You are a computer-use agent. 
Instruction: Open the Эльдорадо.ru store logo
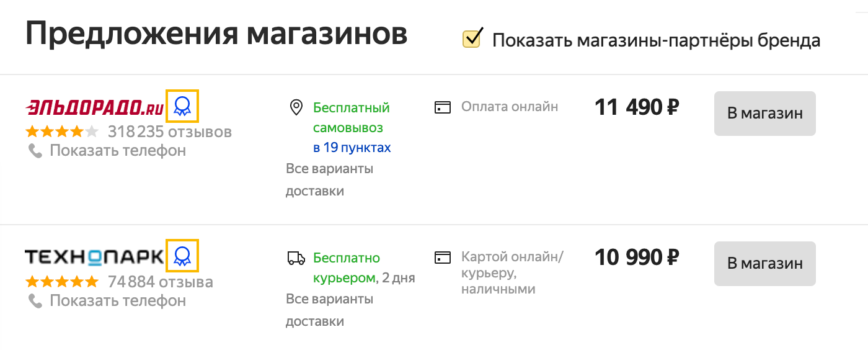pyautogui.click(x=94, y=107)
